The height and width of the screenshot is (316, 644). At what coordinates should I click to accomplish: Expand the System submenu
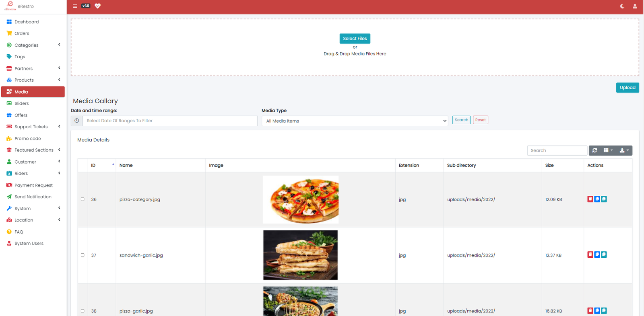pyautogui.click(x=33, y=208)
